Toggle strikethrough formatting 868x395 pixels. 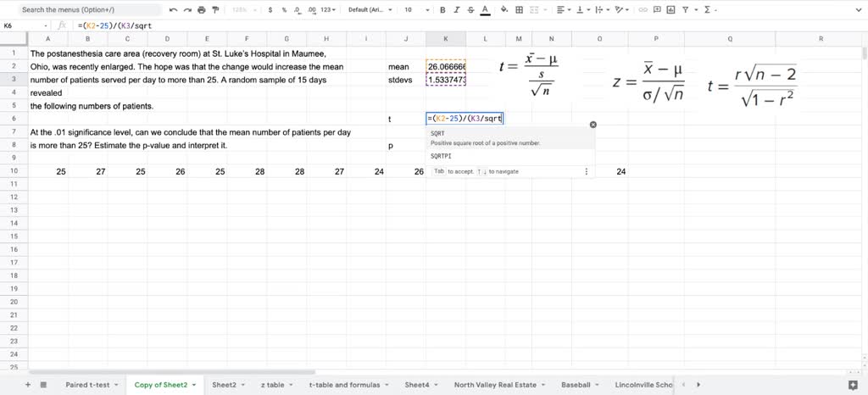coord(470,10)
